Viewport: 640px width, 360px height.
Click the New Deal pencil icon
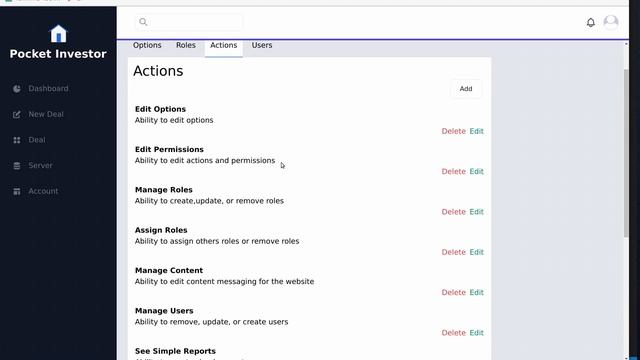17,114
